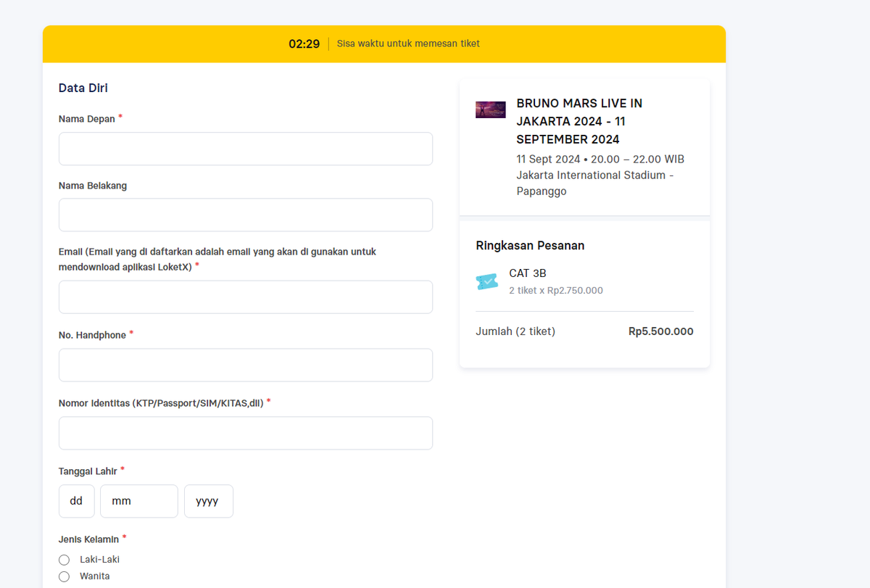Click the '11 Sept 2024 • 20.00 – 22.00 WIB' text
Screen dimensions: 870x588
600,159
